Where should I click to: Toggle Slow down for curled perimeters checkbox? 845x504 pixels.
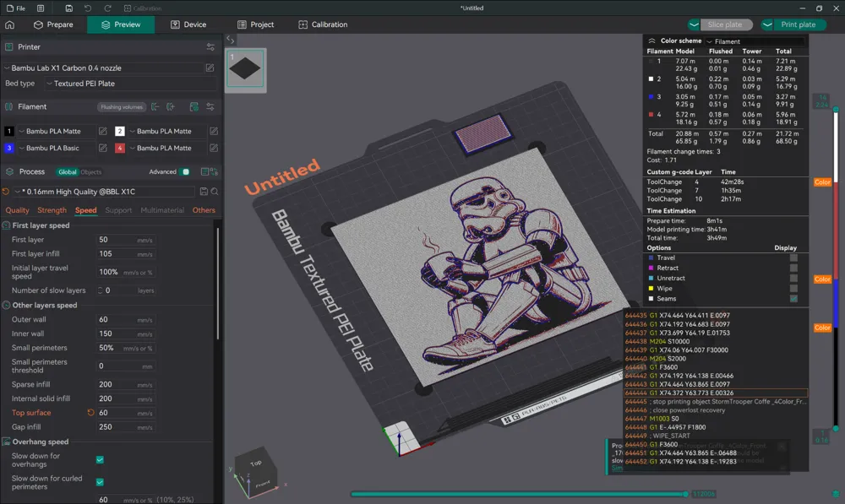100,482
